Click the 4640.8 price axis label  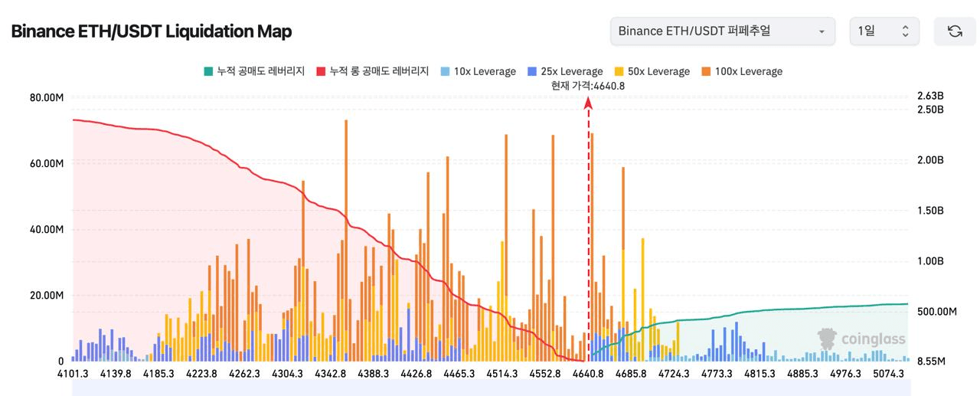point(588,374)
